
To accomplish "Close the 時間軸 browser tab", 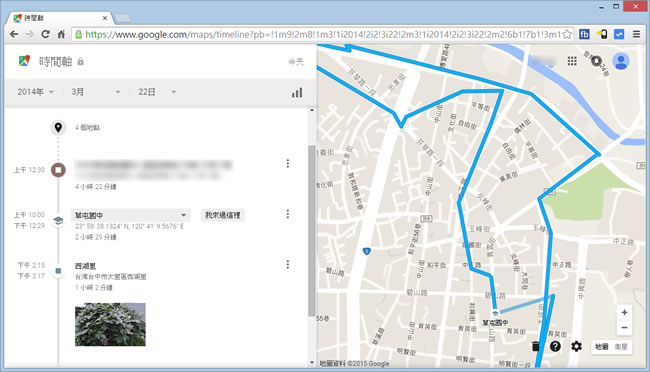I will [x=105, y=18].
